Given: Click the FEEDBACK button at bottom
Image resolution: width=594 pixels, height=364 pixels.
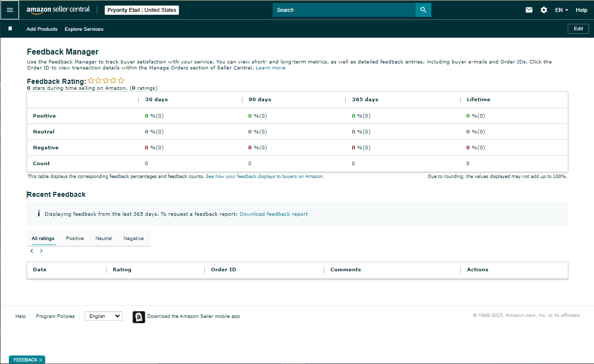Looking at the screenshot, I should coord(25,360).
